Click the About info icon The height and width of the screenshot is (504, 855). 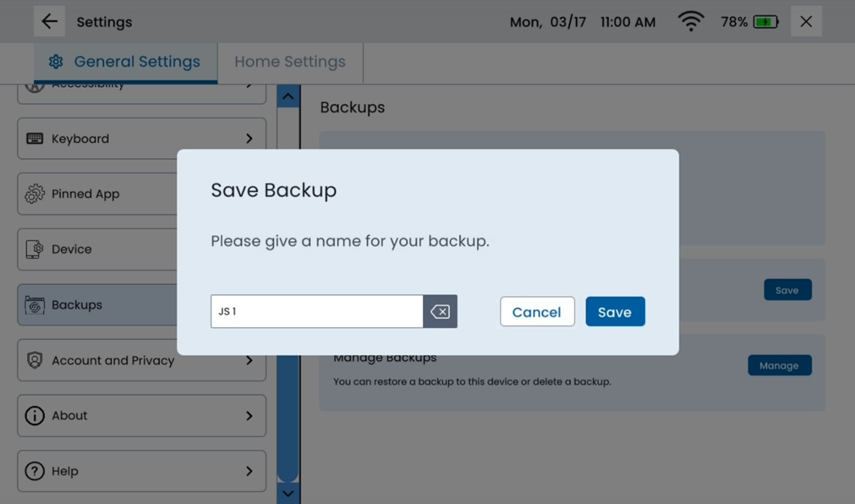[x=35, y=416]
